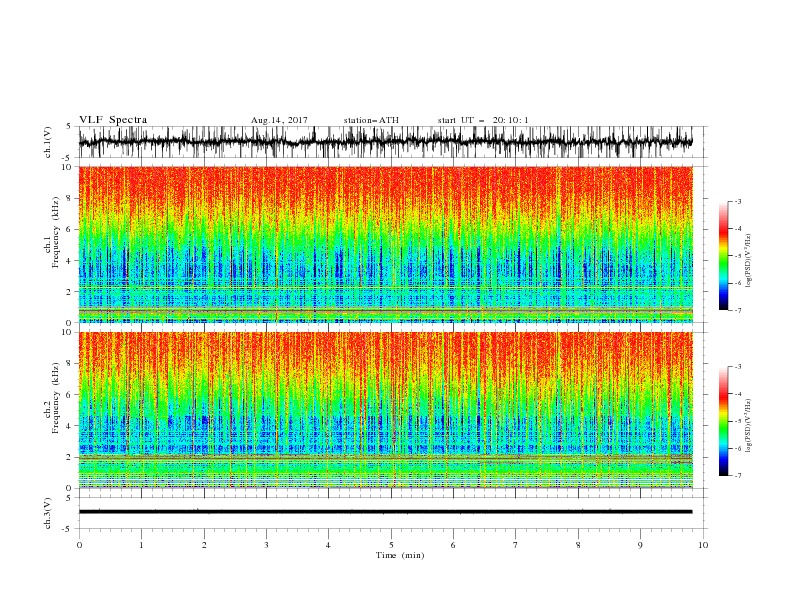Click time axis tick label "0"
Screen dimensions: 792x612
pyautogui.click(x=79, y=545)
